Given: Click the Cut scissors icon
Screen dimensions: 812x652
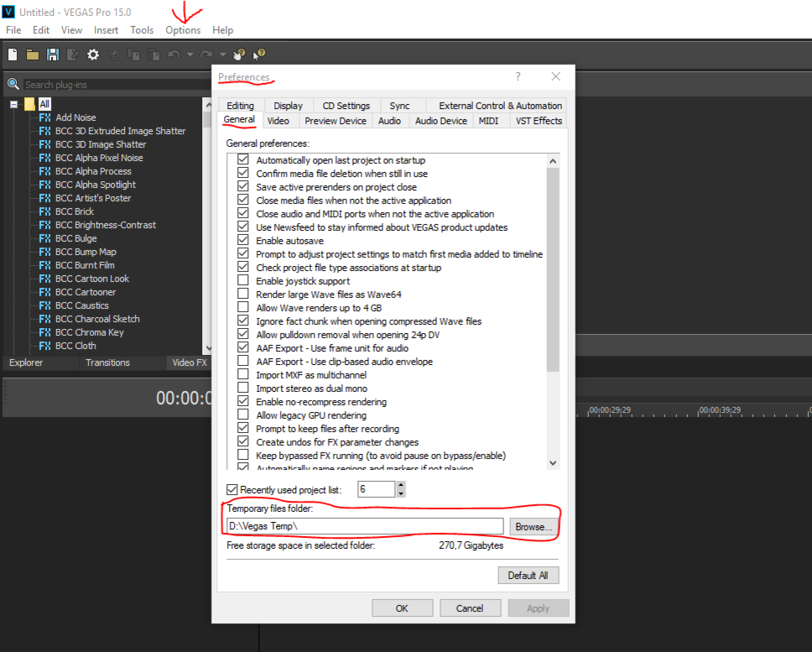Looking at the screenshot, I should [113, 55].
